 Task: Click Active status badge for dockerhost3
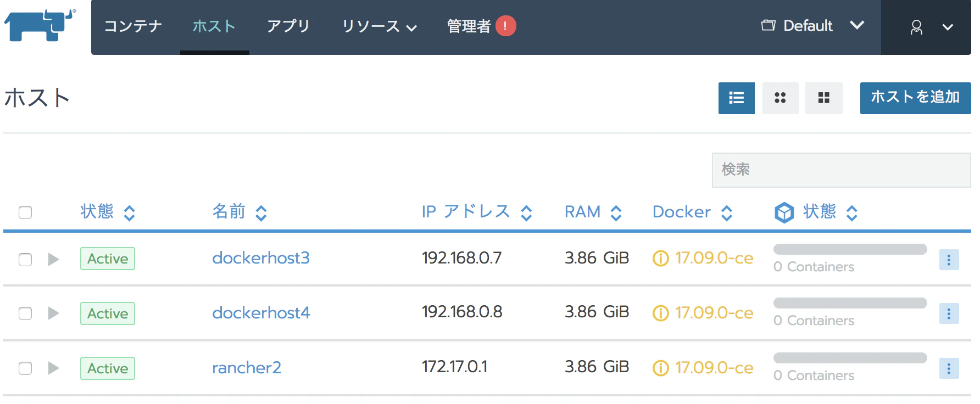coord(108,259)
